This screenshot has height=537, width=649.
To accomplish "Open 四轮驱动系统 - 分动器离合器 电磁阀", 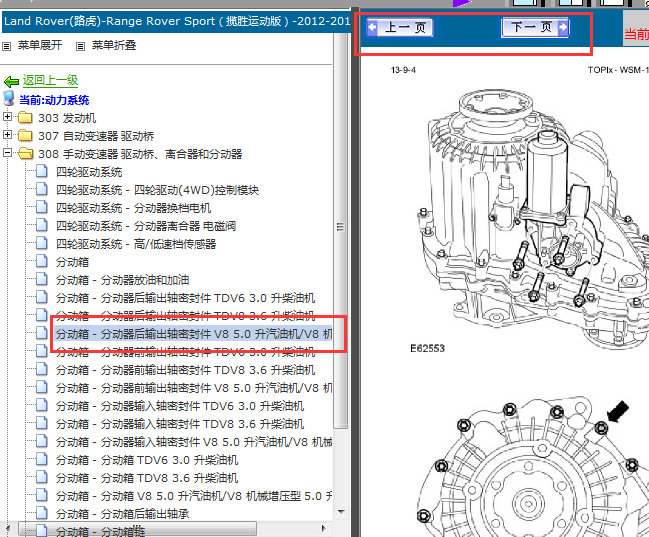I will pos(146,226).
